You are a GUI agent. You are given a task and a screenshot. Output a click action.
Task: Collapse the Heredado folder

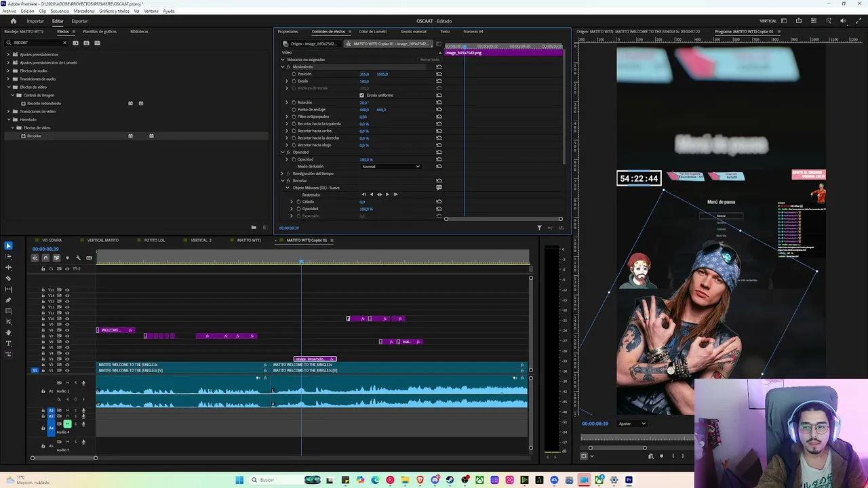[x=8, y=119]
